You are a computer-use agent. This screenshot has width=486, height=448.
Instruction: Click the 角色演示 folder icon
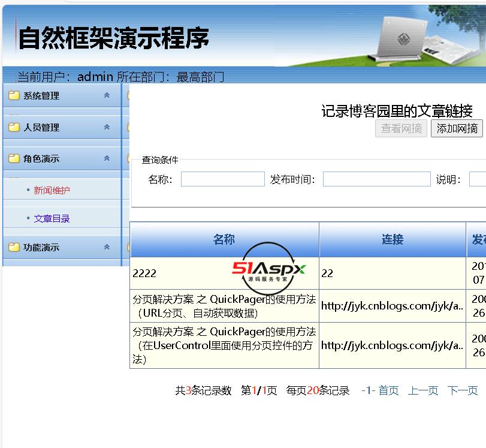tap(14, 158)
